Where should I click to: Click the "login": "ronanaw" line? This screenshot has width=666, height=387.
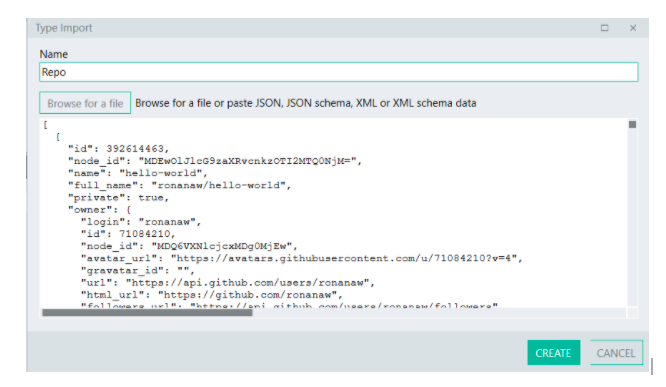[141, 222]
